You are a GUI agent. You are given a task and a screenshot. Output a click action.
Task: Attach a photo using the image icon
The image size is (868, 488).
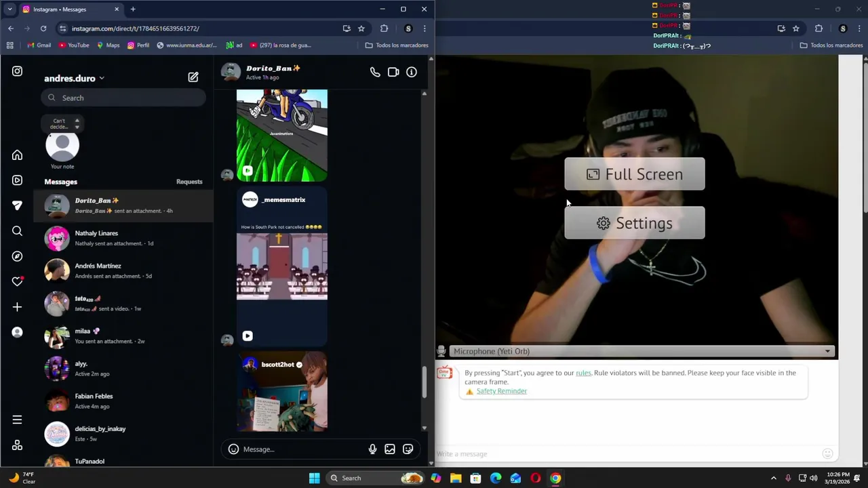pos(390,449)
